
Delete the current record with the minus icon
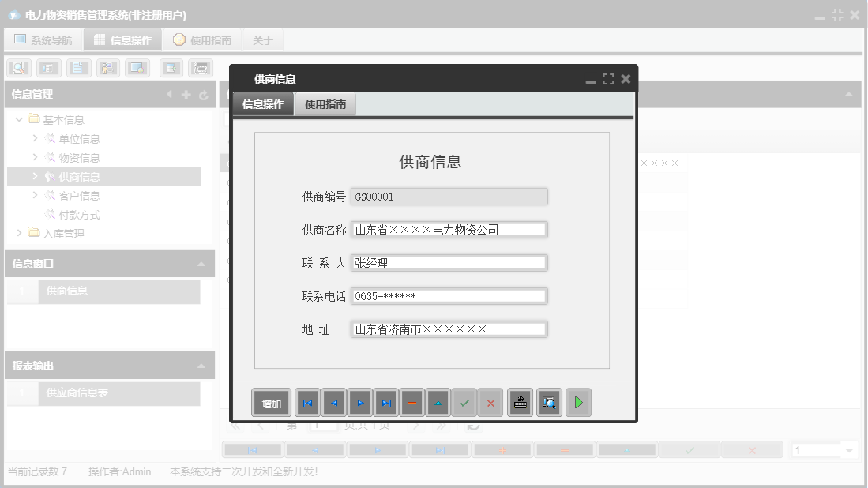(x=412, y=402)
